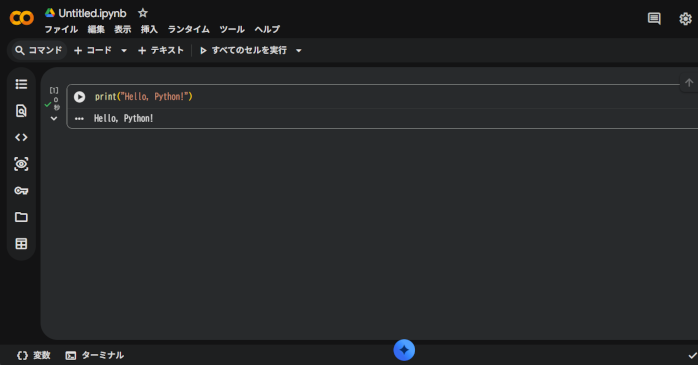Open the 変数 variables panel
Image resolution: width=698 pixels, height=365 pixels.
point(33,355)
